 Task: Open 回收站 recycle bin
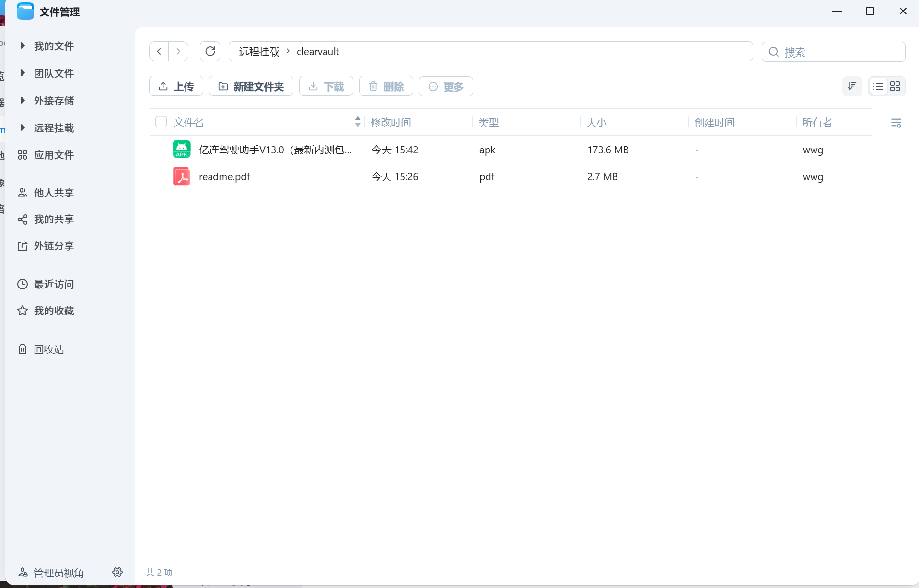tap(41, 349)
